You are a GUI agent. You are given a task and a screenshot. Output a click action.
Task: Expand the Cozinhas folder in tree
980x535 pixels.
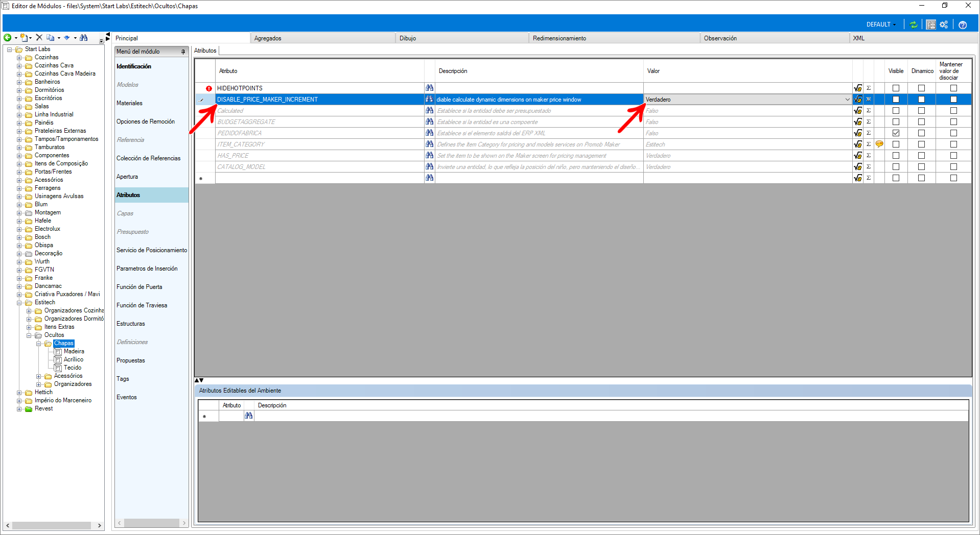[19, 58]
